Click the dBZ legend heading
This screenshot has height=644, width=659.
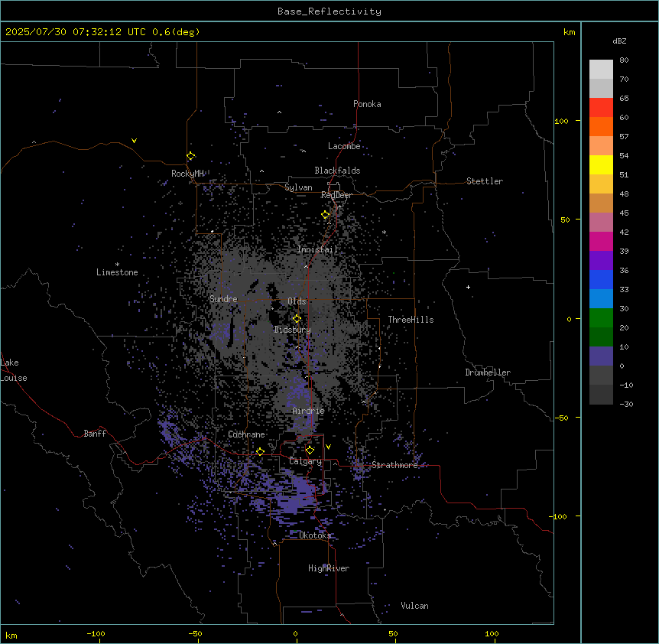[x=619, y=41]
